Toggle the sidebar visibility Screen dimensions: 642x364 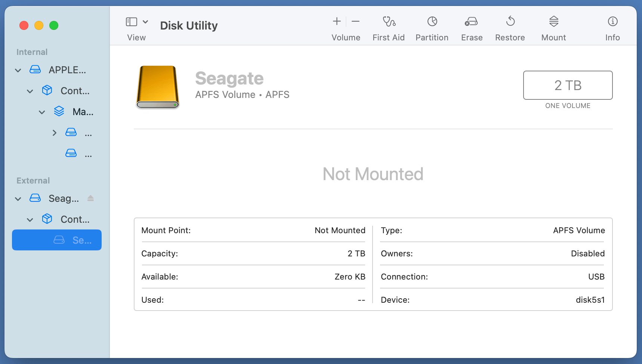pos(131,21)
